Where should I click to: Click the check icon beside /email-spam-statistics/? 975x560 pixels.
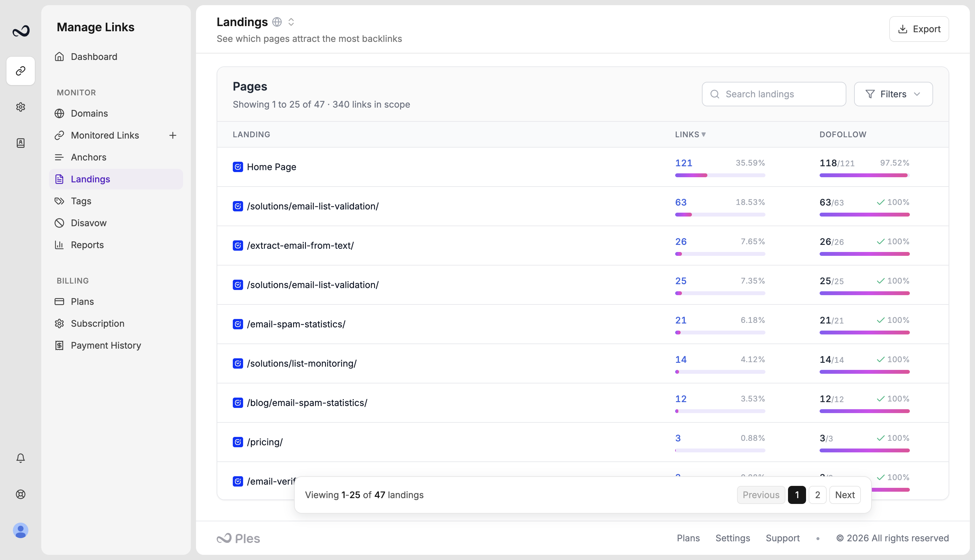pyautogui.click(x=238, y=324)
